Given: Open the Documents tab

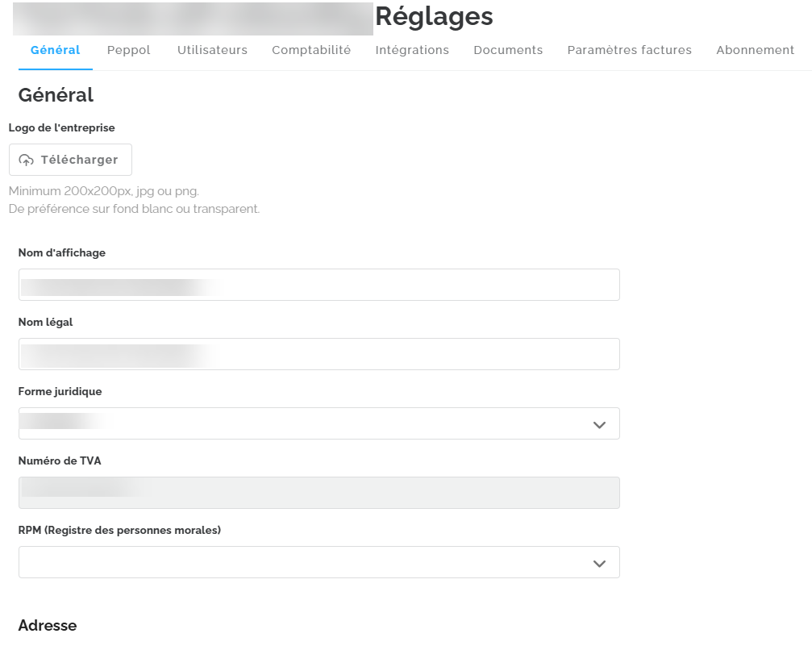Looking at the screenshot, I should [508, 50].
